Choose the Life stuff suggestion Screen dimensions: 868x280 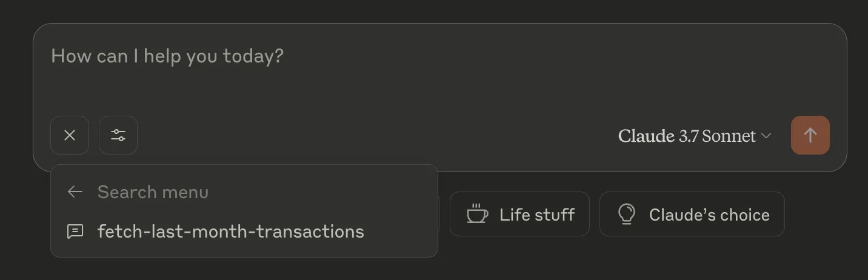pyautogui.click(x=519, y=214)
